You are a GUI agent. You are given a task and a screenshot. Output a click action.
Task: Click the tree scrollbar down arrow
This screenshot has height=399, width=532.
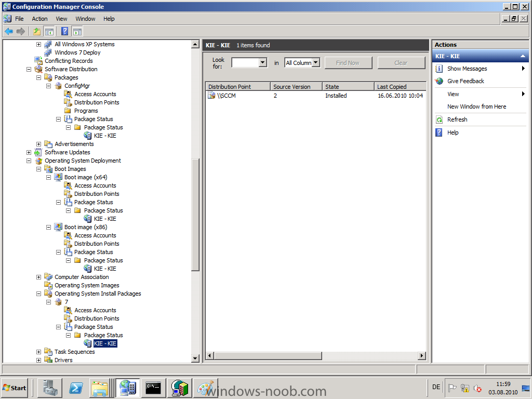pos(195,358)
